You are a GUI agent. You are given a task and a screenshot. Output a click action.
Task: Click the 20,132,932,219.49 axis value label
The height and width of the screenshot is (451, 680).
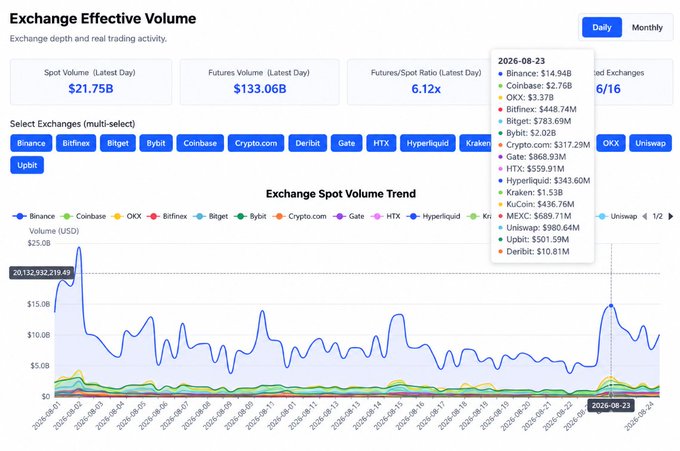tap(42, 273)
